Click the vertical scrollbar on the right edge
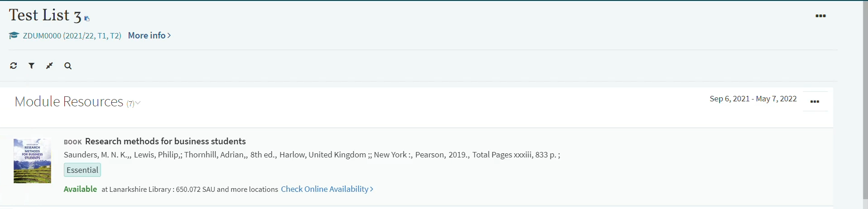 click(864, 104)
